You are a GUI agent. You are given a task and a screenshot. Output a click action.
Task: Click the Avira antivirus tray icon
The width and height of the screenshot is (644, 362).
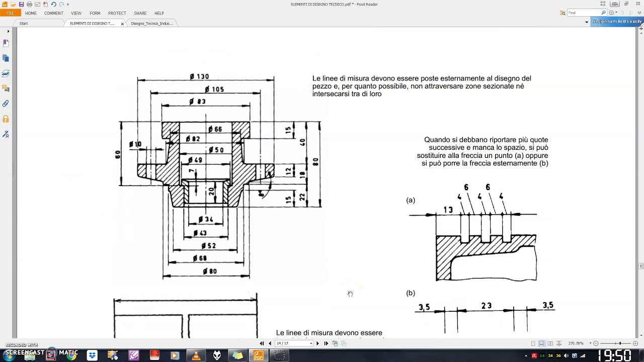(534, 356)
